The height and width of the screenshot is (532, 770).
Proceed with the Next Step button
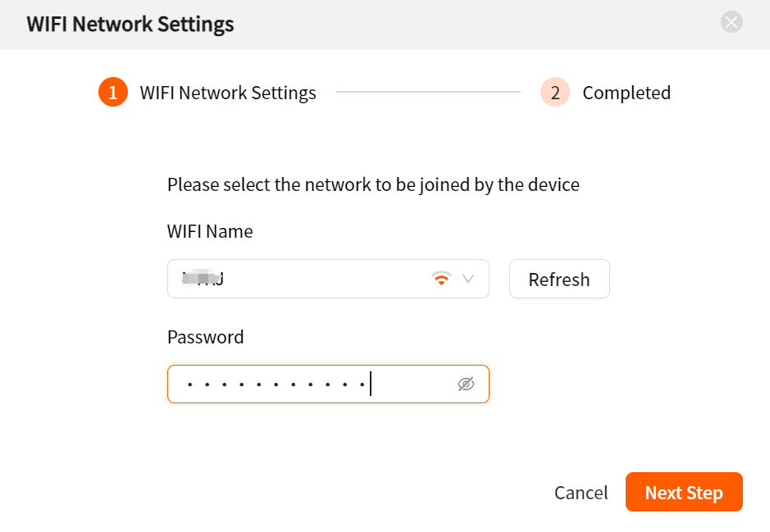684,492
